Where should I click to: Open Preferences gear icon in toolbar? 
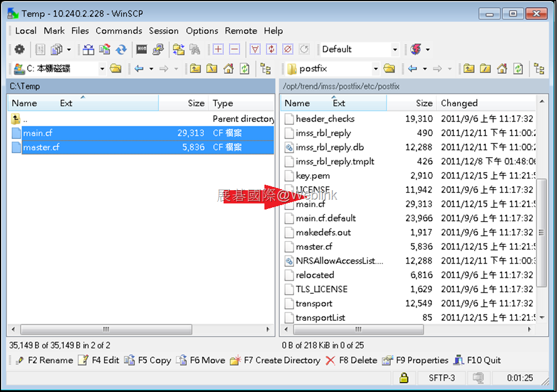coord(19,49)
